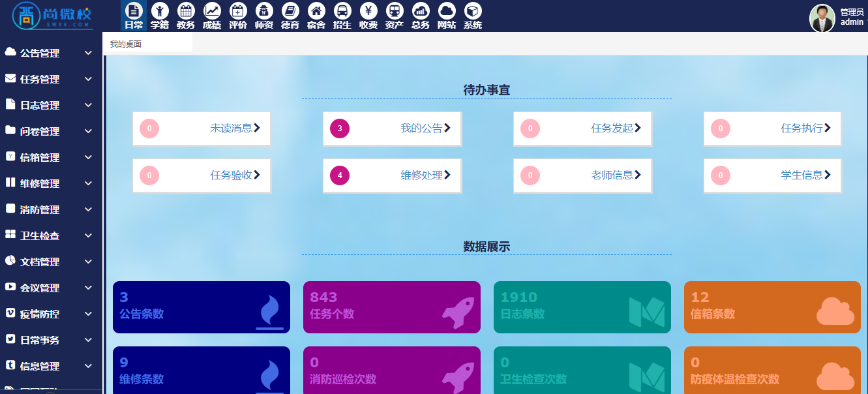The height and width of the screenshot is (394, 868).
Task: Open the 学生信息 pending item
Action: pyautogui.click(x=773, y=175)
